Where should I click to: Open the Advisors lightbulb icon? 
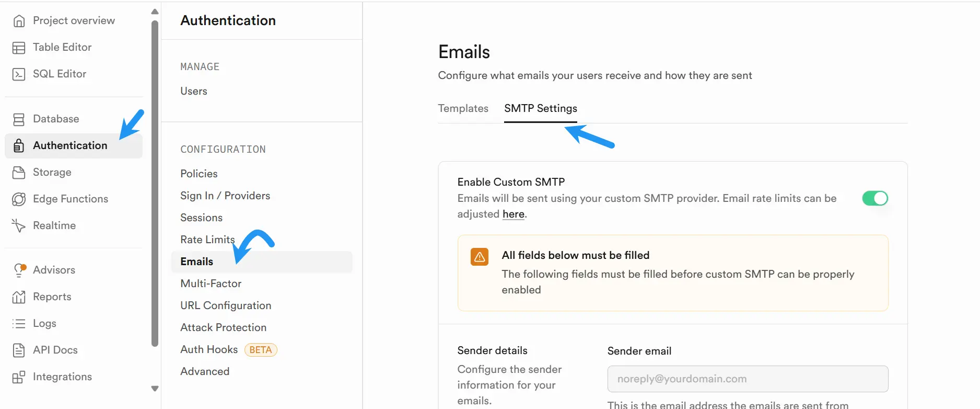click(x=19, y=270)
